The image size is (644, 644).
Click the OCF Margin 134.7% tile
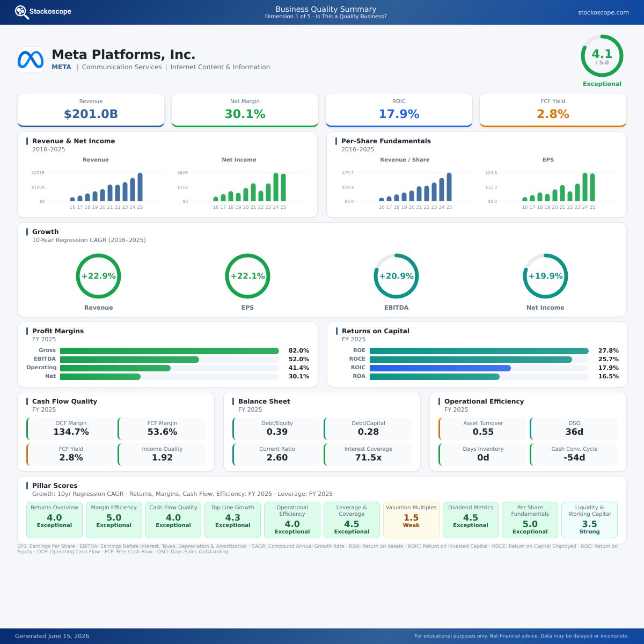click(71, 429)
